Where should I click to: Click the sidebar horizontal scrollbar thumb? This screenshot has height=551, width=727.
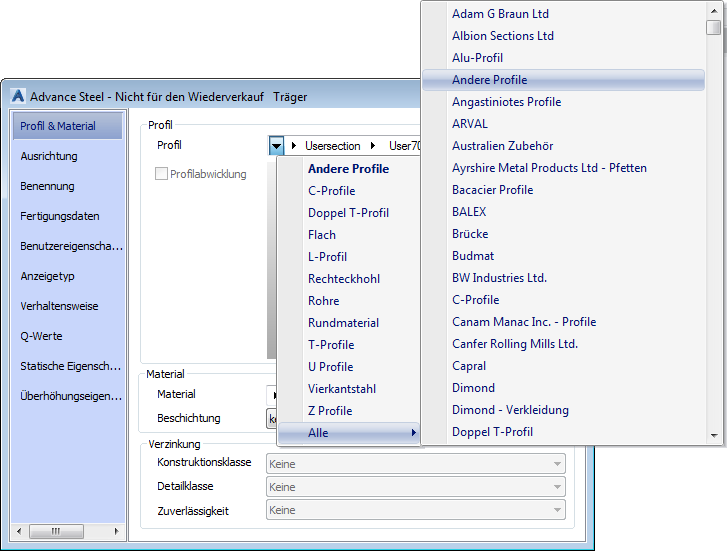click(x=56, y=531)
